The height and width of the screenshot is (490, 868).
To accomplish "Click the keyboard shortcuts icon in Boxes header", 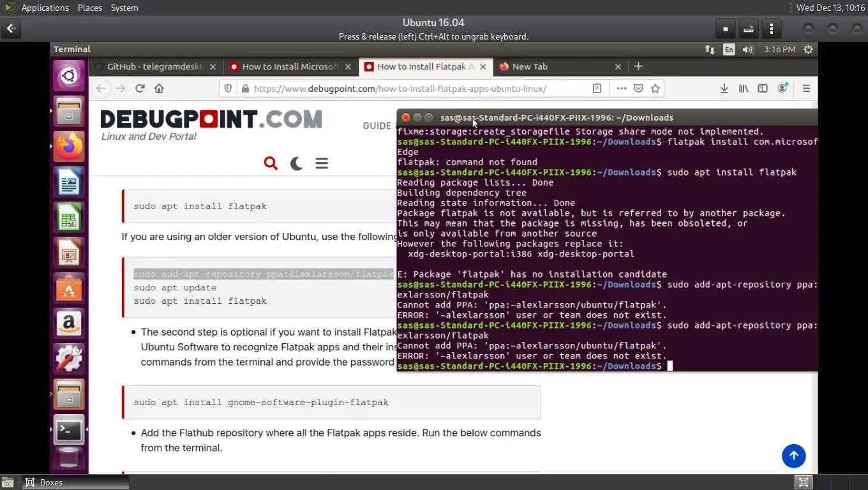I will coord(749,29).
